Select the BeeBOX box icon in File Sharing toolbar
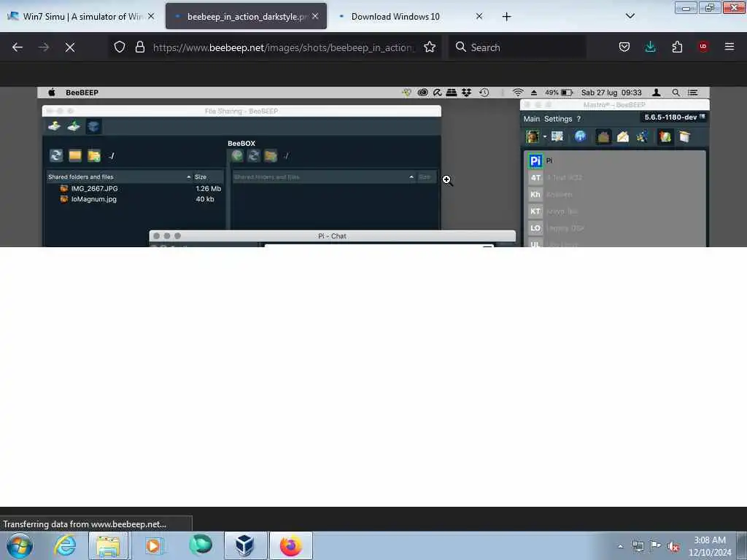 [x=93, y=126]
